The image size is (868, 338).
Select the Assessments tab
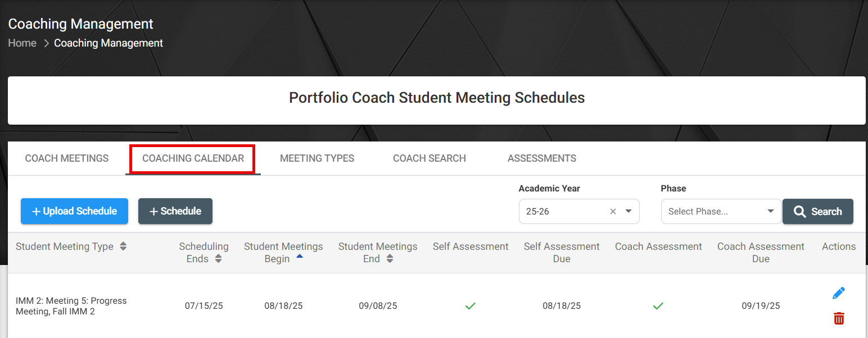541,158
